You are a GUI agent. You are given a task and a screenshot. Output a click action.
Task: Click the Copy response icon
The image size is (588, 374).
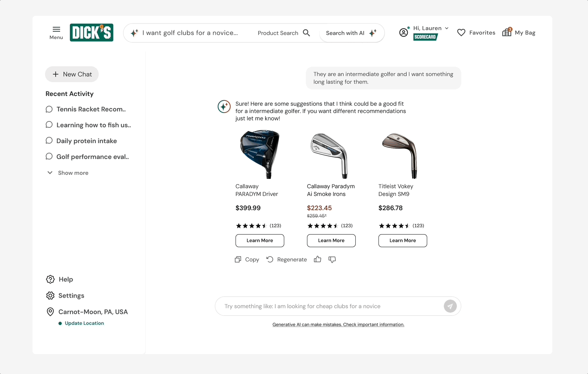pos(238,259)
